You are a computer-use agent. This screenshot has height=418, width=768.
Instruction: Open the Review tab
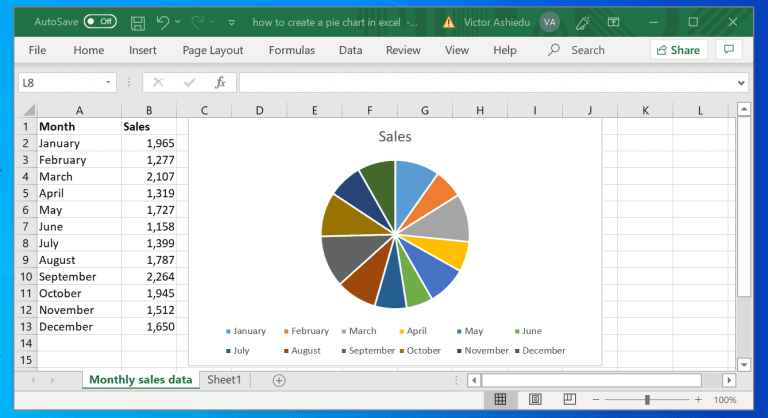coord(403,50)
